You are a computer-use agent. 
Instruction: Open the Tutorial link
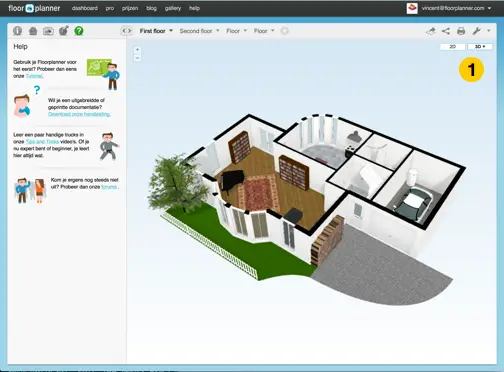pos(34,76)
